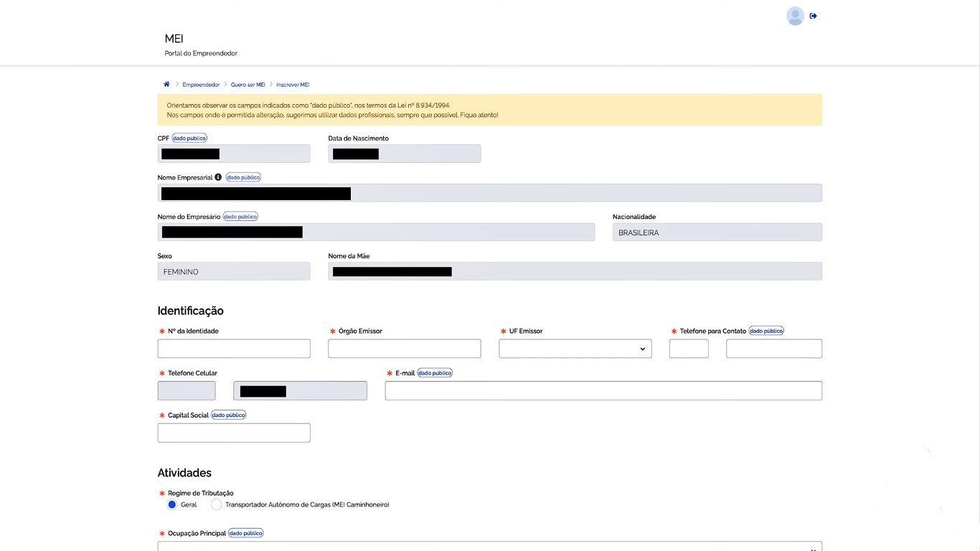This screenshot has height=551, width=980.
Task: Click 'dado público' badge beside Capital Social
Action: tap(228, 415)
